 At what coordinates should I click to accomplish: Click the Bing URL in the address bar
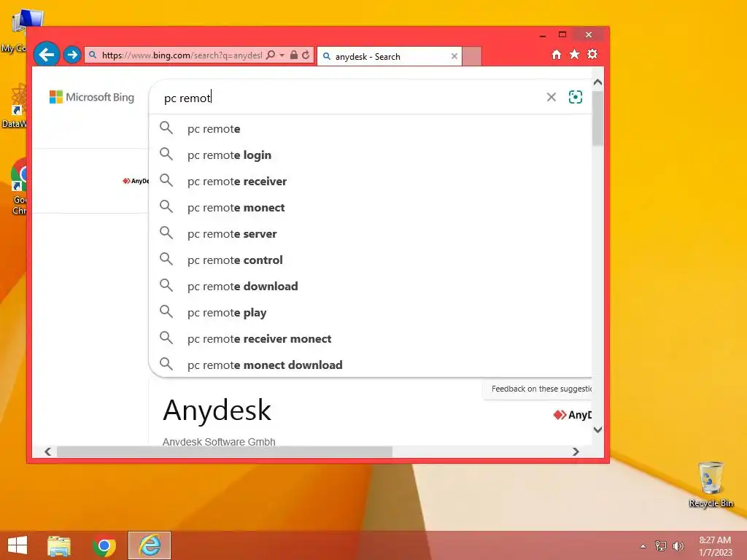182,55
